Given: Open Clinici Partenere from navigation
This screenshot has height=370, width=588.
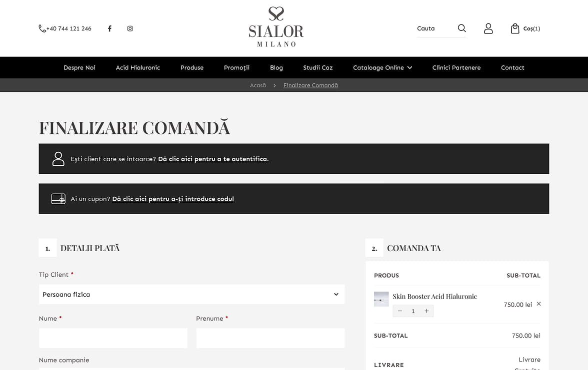Looking at the screenshot, I should [456, 68].
